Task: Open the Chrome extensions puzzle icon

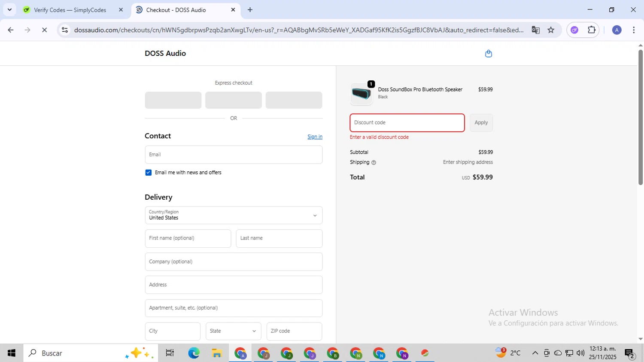Action: pos(592,30)
